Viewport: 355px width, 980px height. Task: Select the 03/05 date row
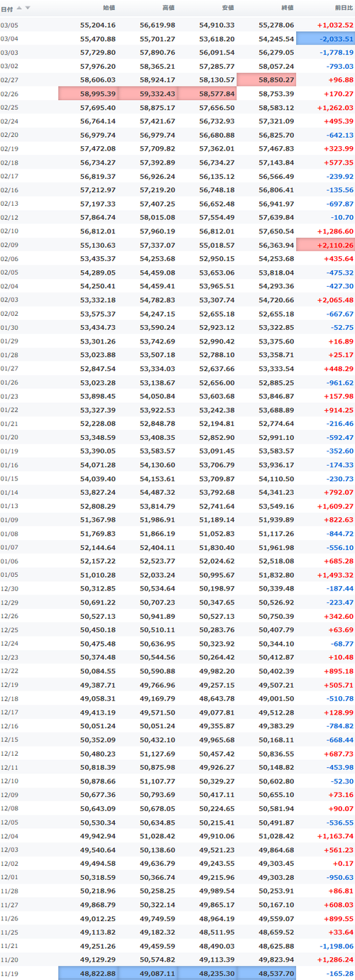pyautogui.click(x=177, y=25)
